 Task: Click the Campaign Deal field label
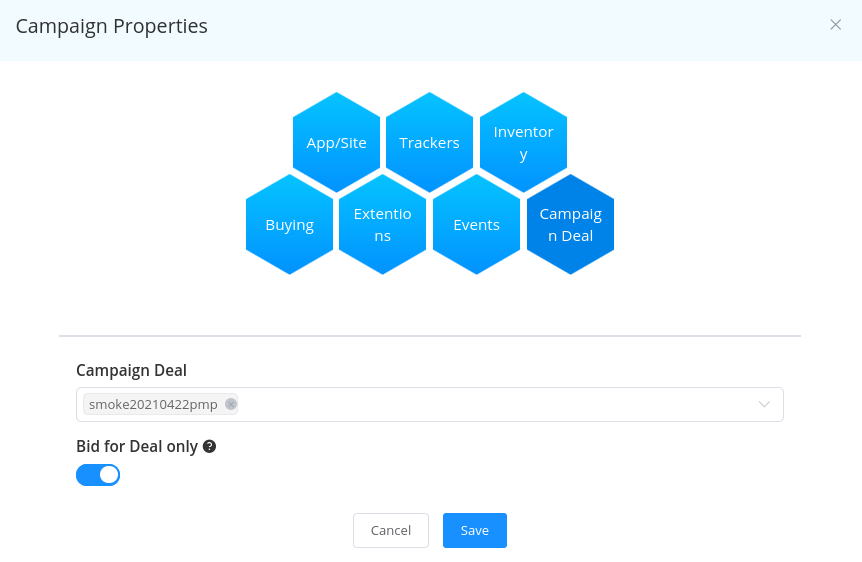(131, 370)
